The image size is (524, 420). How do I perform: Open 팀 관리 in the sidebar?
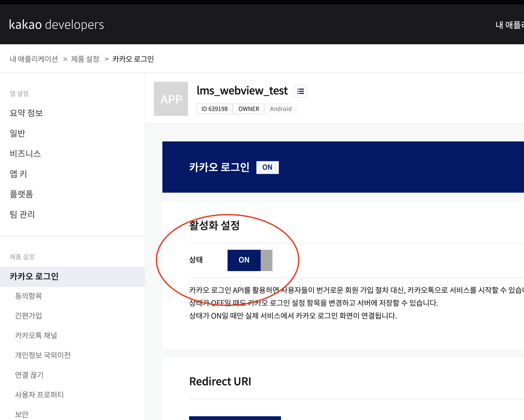[x=22, y=214]
